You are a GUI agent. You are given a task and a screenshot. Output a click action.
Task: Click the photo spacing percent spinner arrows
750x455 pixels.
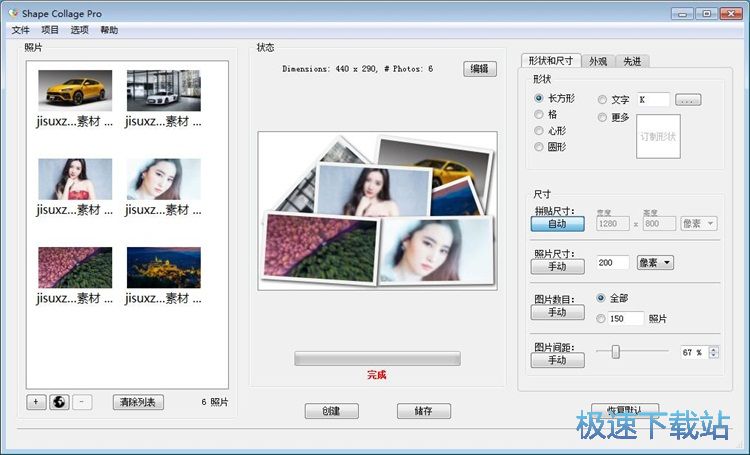(x=713, y=352)
